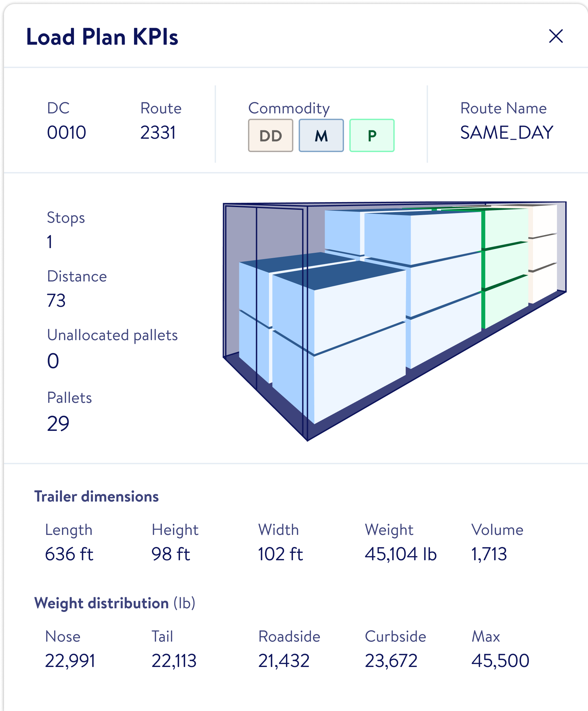This screenshot has height=711, width=588.
Task: Click the Unallocated pallets value 0
Action: pos(53,361)
